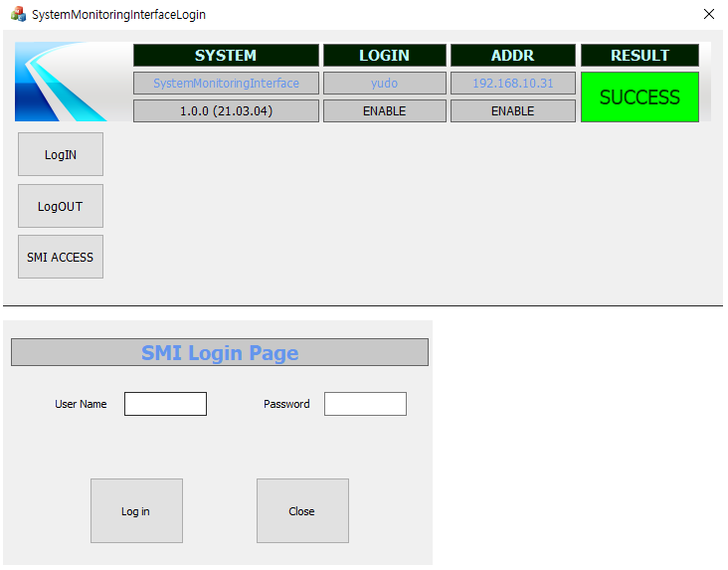This screenshot has width=728, height=570.
Task: Click the app icon in title bar
Action: 18,14
